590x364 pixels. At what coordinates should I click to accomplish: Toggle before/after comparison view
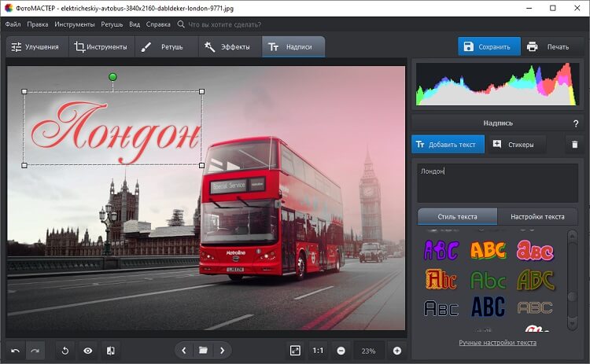click(x=111, y=350)
